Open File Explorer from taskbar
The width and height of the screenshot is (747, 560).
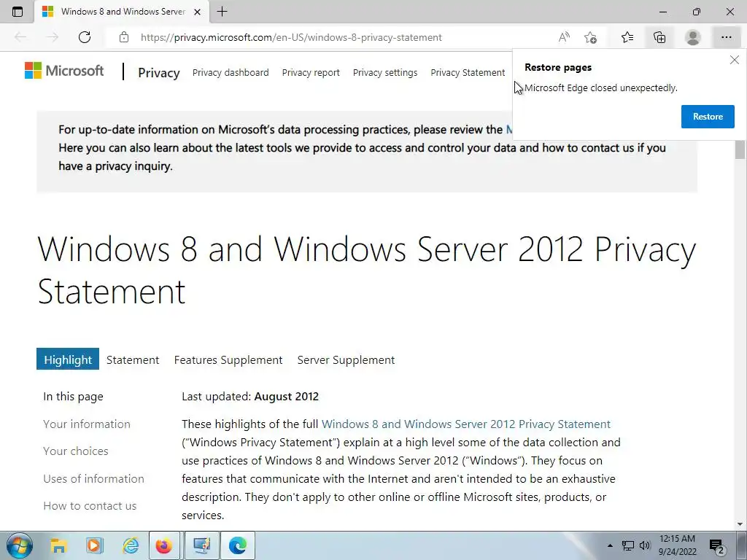58,545
